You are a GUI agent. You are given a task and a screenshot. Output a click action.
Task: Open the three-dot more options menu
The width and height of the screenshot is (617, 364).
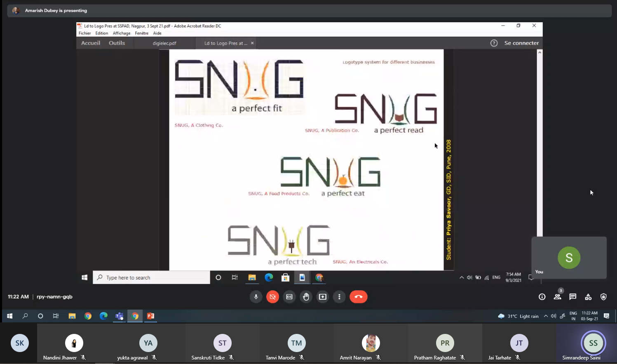pos(339,297)
